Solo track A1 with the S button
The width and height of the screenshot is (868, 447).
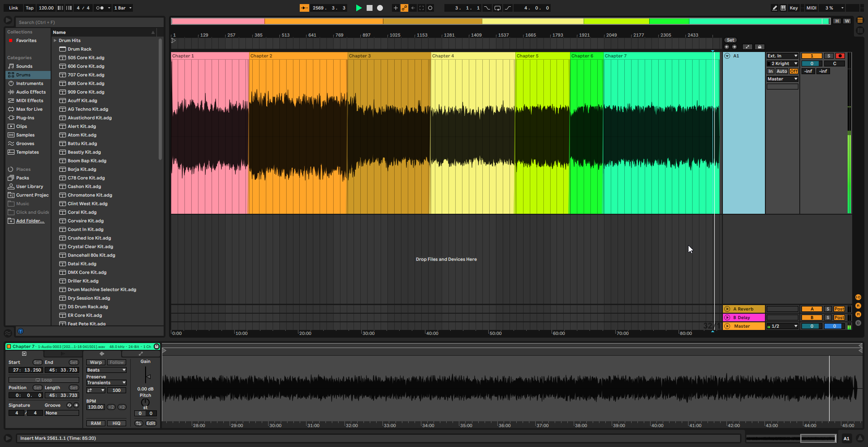tap(829, 56)
